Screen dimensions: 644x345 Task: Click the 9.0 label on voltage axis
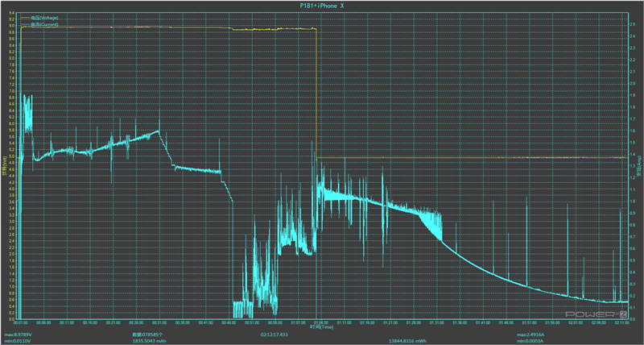[12, 26]
